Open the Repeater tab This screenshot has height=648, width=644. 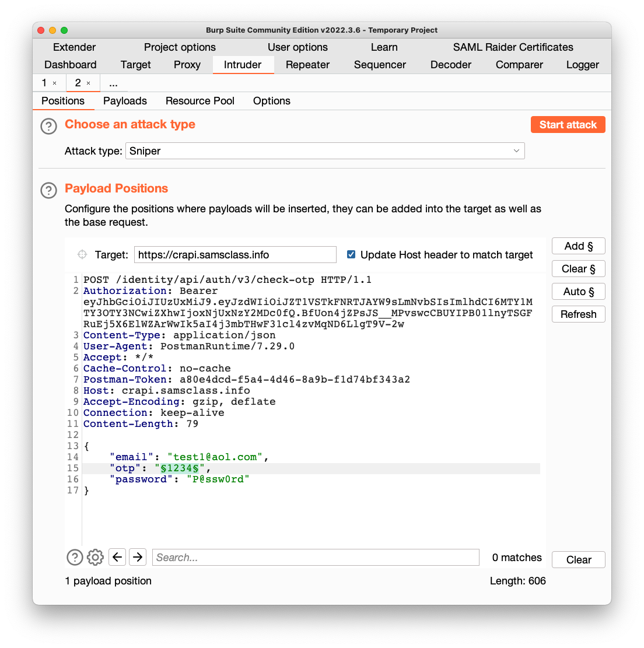point(307,65)
